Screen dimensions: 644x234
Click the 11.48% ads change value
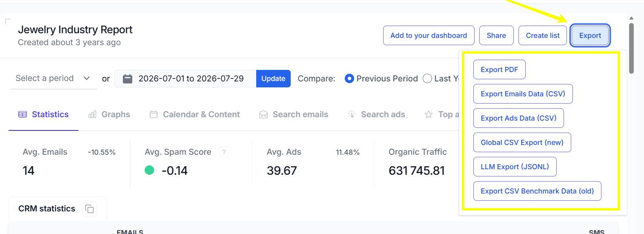click(x=348, y=152)
